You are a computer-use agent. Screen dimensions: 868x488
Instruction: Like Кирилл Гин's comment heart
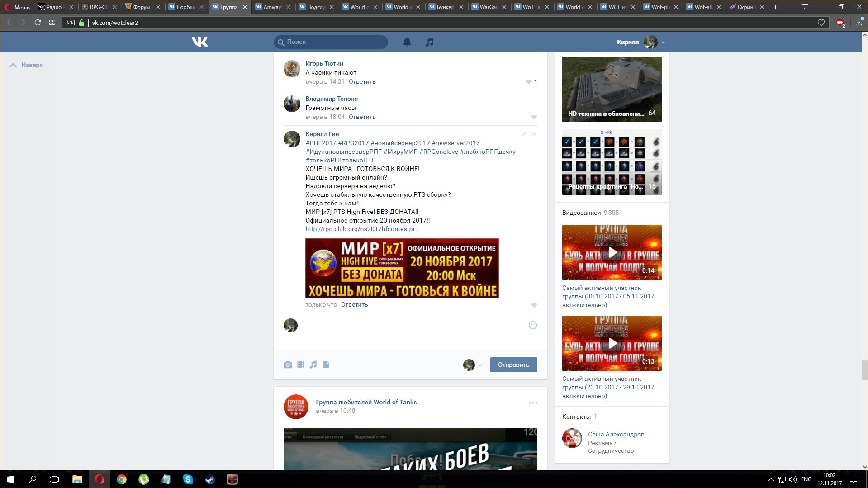click(x=534, y=305)
